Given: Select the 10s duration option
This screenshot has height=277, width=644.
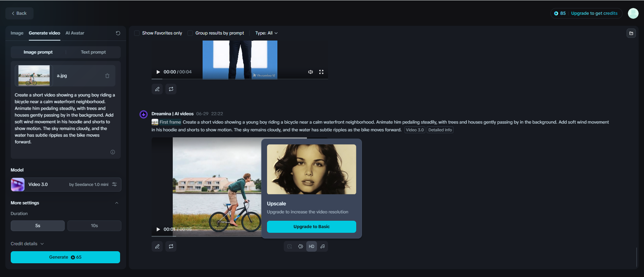Looking at the screenshot, I should coord(94,226).
